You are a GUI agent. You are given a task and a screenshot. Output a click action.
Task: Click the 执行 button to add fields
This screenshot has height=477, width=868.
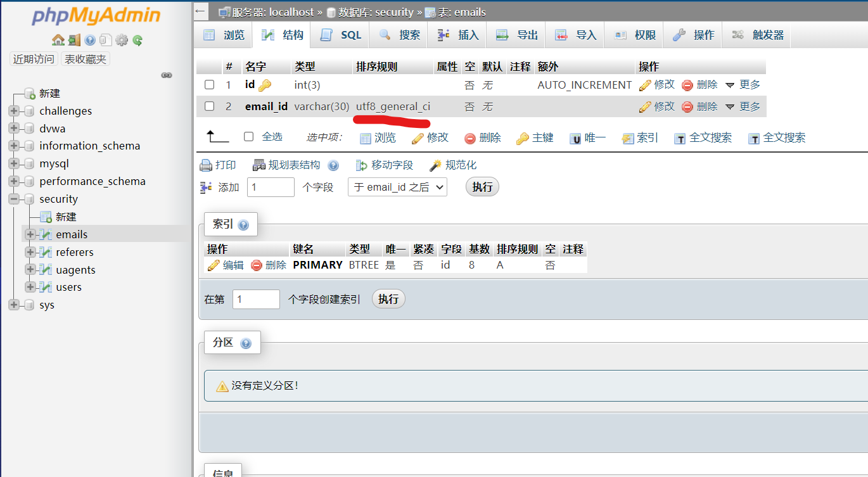482,186
